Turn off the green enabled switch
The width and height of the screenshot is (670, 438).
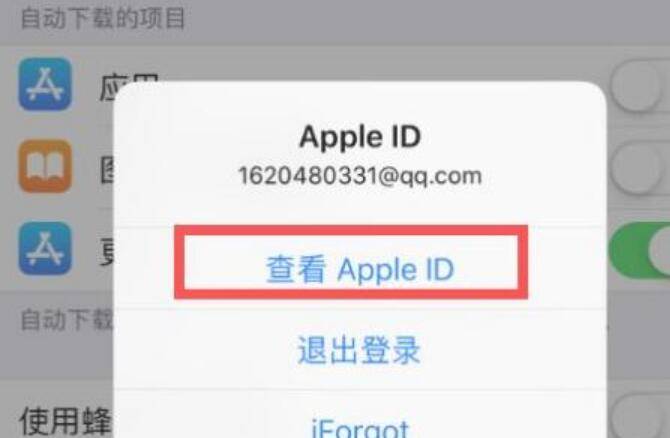(x=639, y=249)
